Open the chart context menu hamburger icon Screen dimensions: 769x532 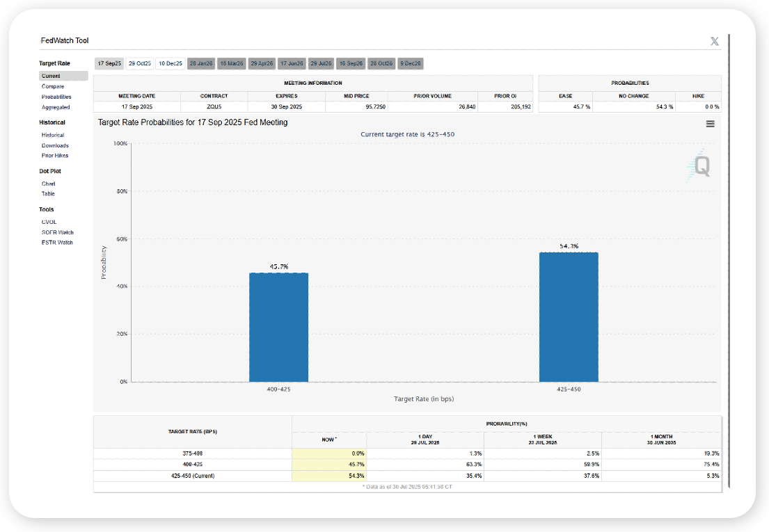point(710,124)
